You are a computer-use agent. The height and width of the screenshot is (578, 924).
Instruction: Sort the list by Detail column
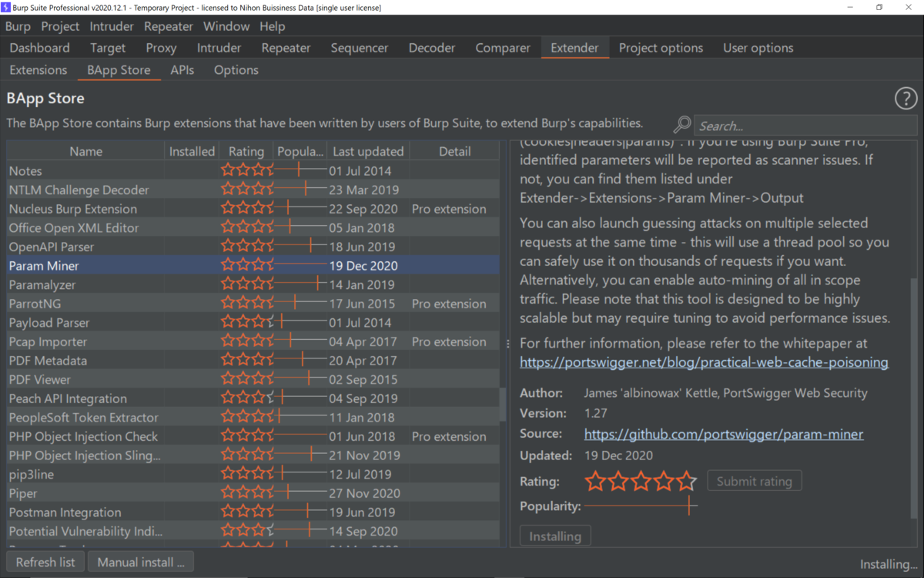point(454,151)
